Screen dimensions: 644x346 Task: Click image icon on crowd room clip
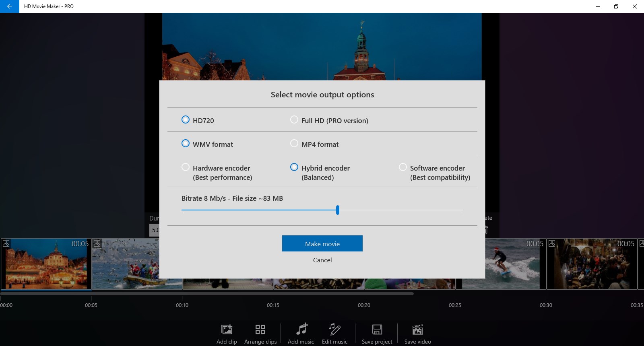(552, 243)
